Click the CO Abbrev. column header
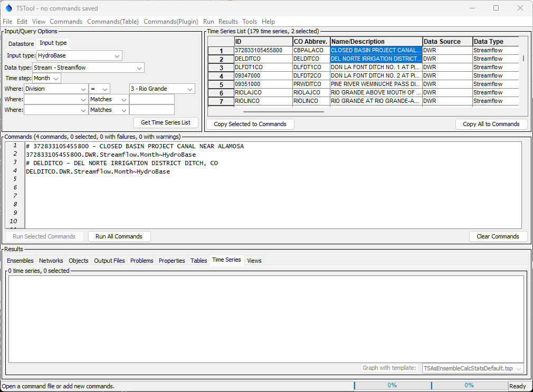The height and width of the screenshot is (392, 533). pos(311,42)
